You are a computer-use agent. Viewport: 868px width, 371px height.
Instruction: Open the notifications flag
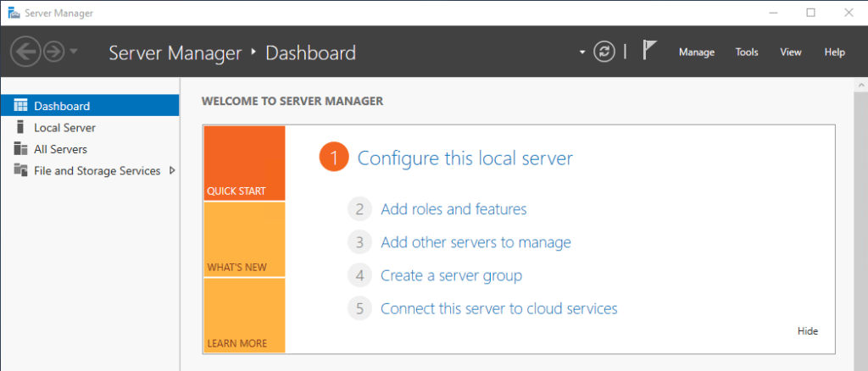(x=649, y=51)
